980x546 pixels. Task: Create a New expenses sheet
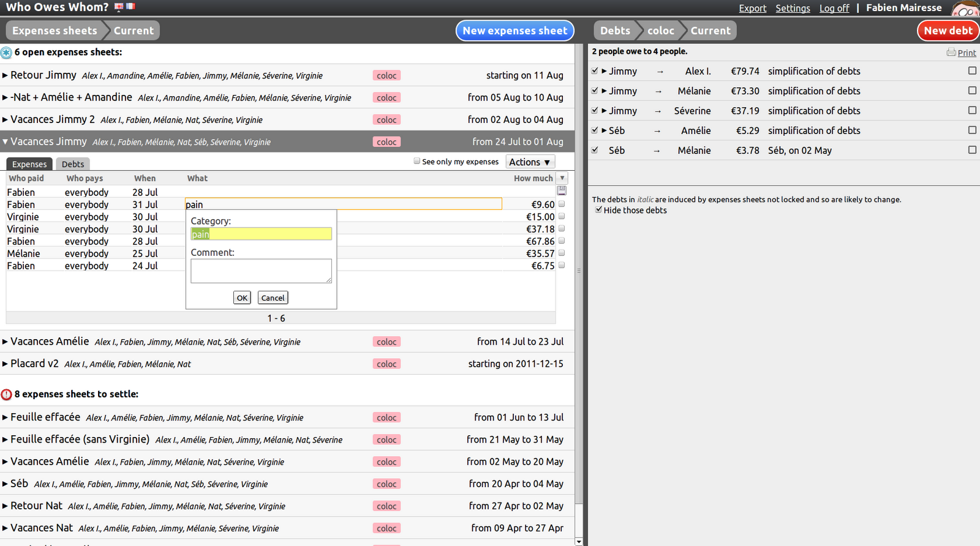click(515, 31)
